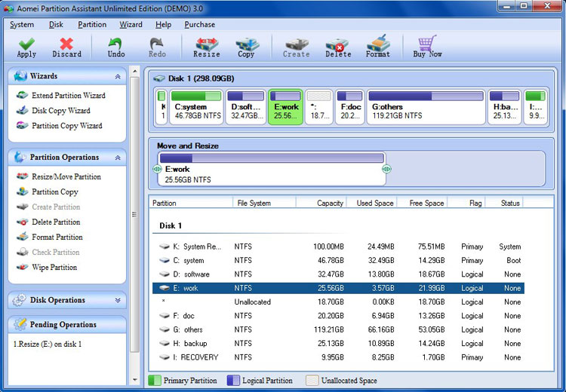Select the Unallocated space row
The image size is (566, 392).
(x=338, y=302)
